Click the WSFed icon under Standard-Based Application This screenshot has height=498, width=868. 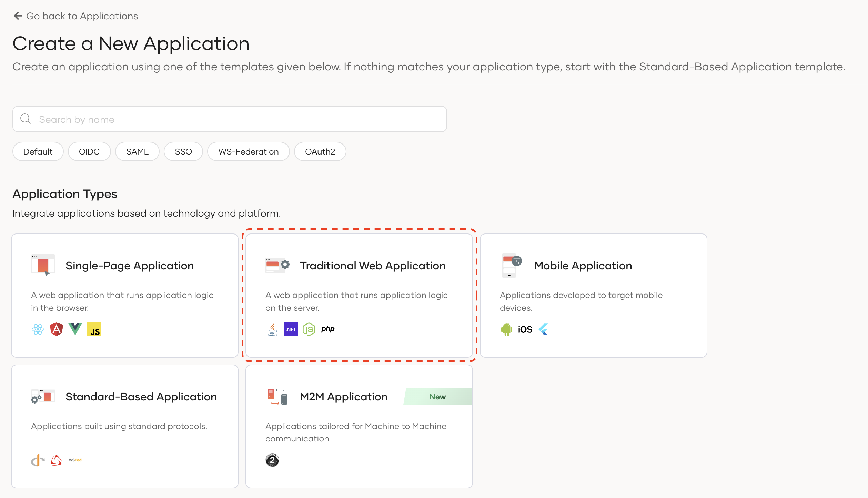74,460
